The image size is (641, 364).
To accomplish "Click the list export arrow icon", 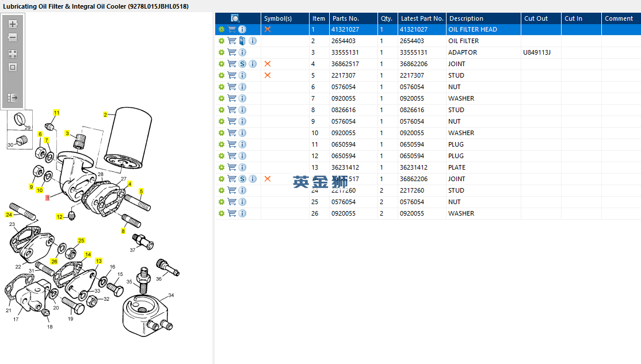I will [x=13, y=98].
